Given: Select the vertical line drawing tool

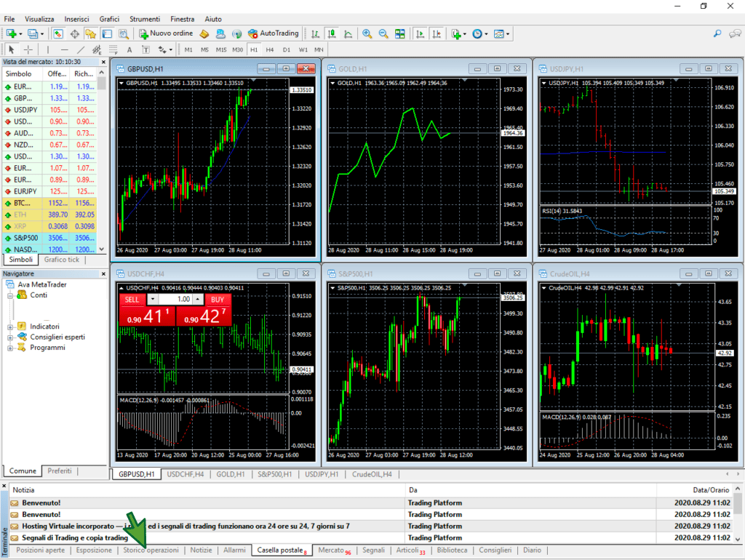Looking at the screenshot, I should (47, 49).
